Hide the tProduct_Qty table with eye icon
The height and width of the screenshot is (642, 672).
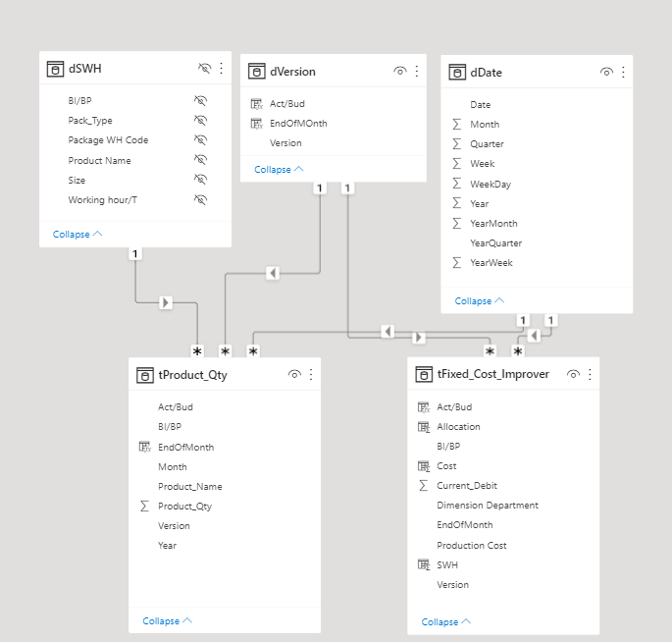pyautogui.click(x=294, y=374)
